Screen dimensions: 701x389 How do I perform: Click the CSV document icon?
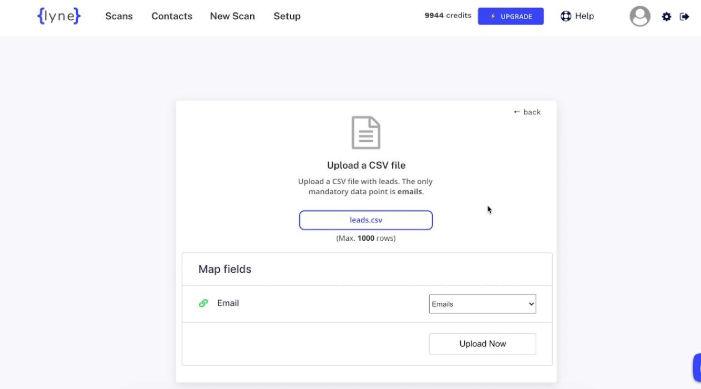[x=366, y=133]
